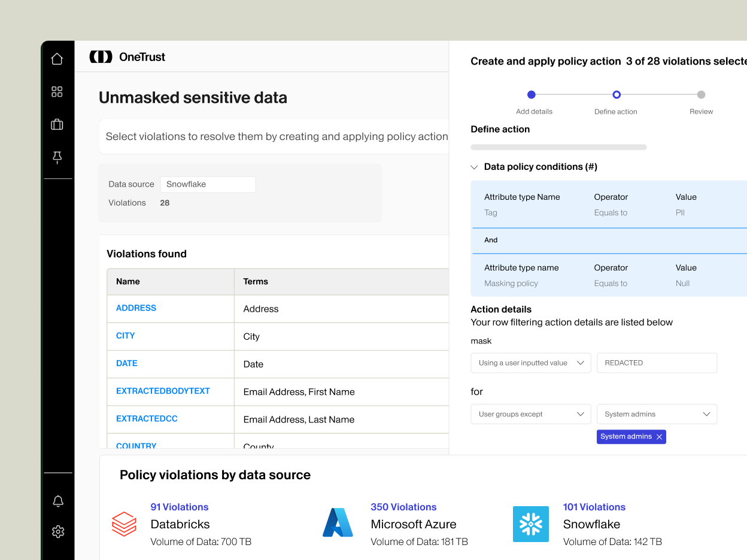Image resolution: width=747 pixels, height=560 pixels.
Task: Open notifications via the bell icon
Action: coord(57,501)
